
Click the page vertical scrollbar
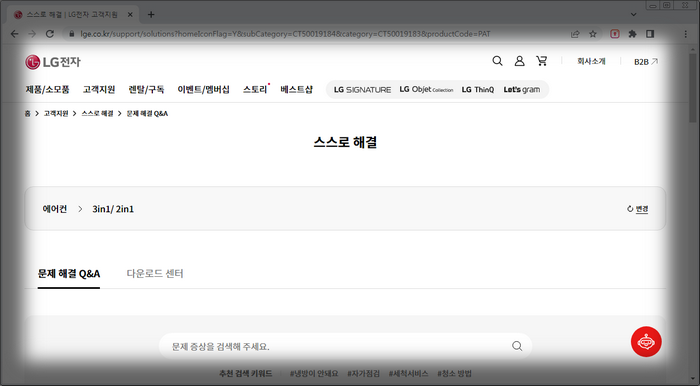click(x=692, y=87)
